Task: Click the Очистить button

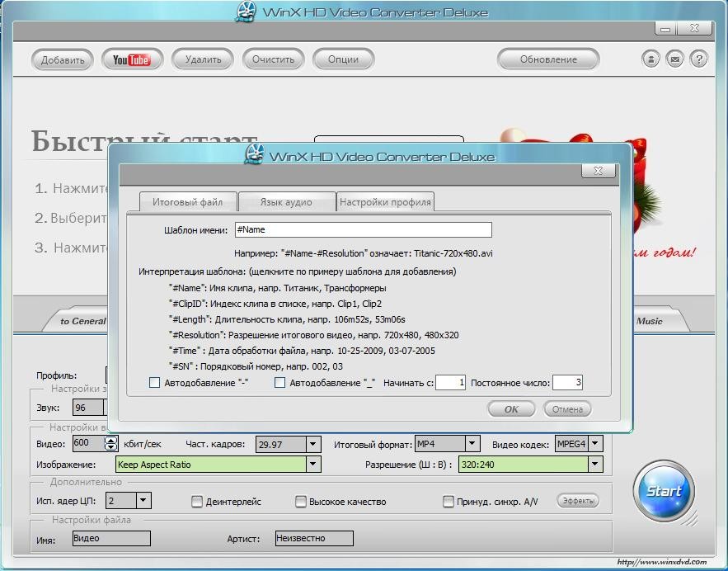Action: (x=273, y=59)
